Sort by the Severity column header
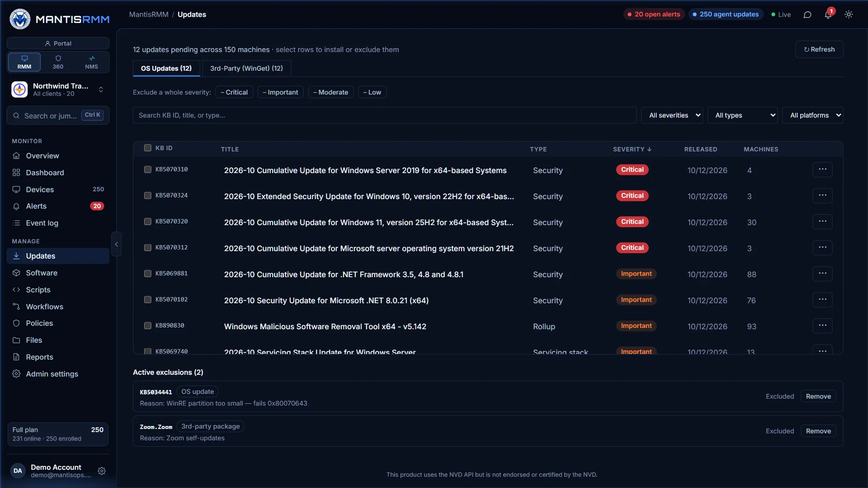Image resolution: width=868 pixels, height=488 pixels. click(x=632, y=149)
